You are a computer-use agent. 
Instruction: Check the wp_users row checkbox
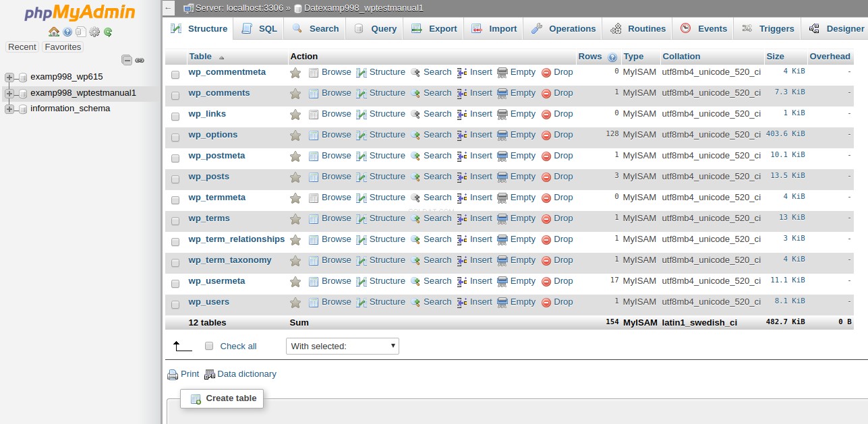click(175, 305)
